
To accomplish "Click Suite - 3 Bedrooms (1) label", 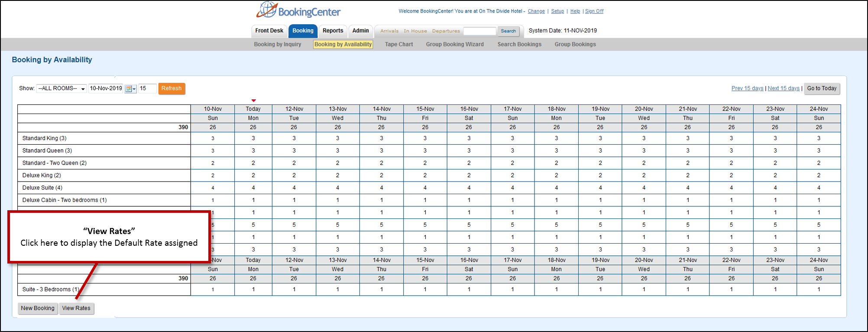I will pyautogui.click(x=51, y=289).
